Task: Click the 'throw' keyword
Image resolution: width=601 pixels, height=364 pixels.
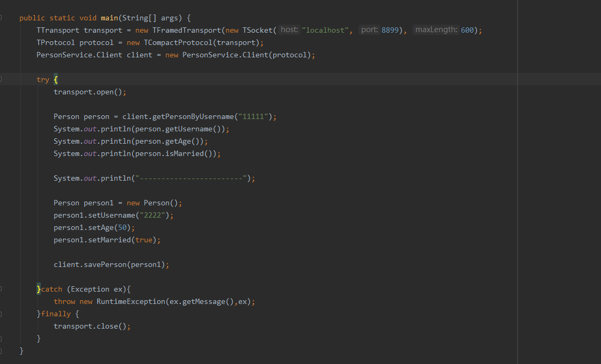Action: pos(64,302)
